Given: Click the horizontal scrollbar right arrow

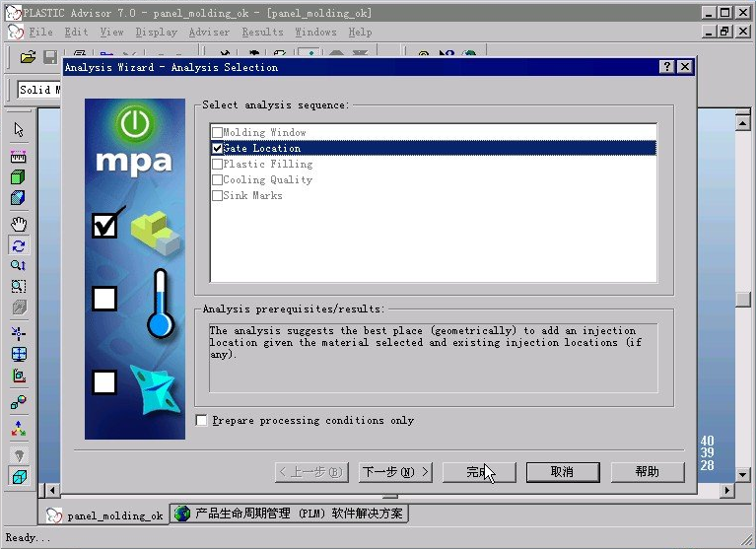Looking at the screenshot, I should (727, 491).
